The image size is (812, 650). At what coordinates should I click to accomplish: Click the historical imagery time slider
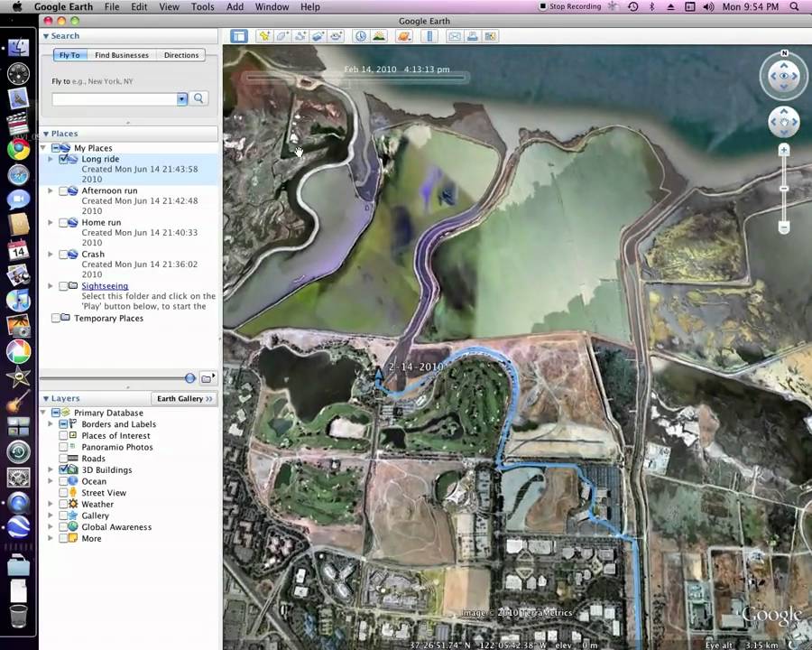pyautogui.click(x=355, y=79)
